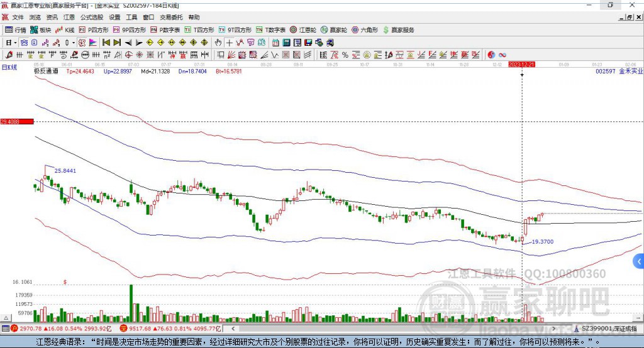Open the 9T四方形 tool

pos(235,30)
